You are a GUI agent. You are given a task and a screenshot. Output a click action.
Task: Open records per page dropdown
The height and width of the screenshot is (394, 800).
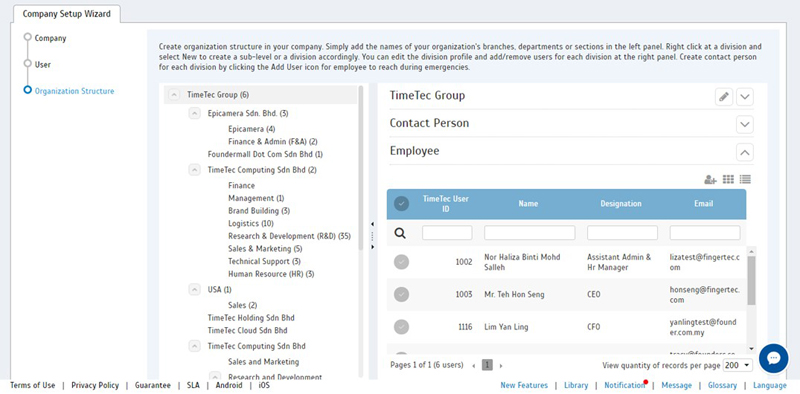pos(738,365)
